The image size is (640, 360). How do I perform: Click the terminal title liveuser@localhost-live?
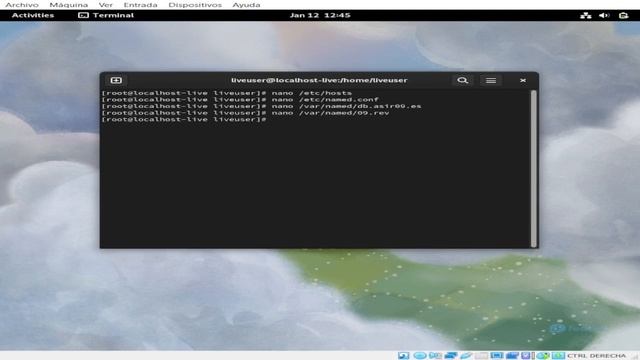(x=319, y=80)
